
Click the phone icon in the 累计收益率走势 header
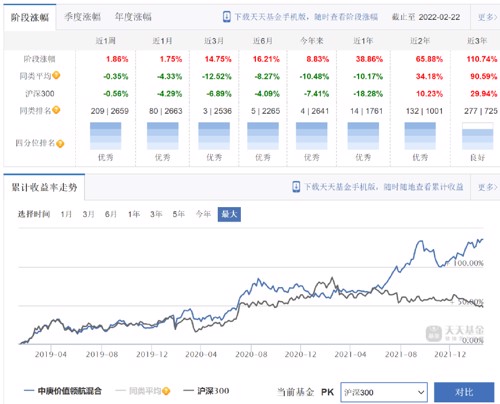[296, 187]
